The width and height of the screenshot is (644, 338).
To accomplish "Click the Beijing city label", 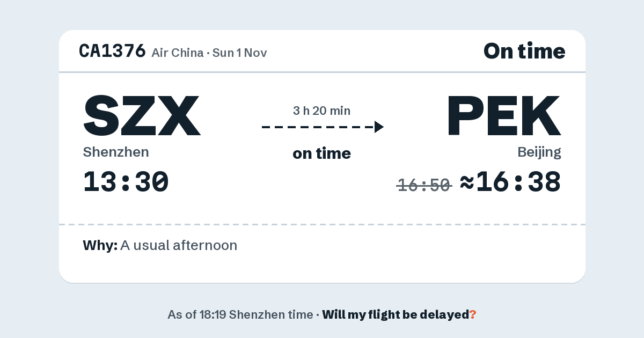I will click(x=539, y=152).
